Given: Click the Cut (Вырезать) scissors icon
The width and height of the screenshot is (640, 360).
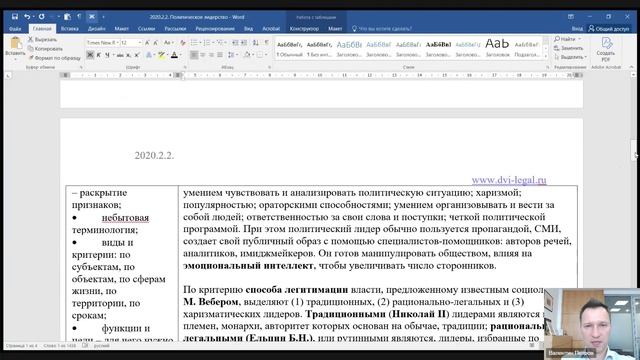Looking at the screenshot, I should click(31, 40).
